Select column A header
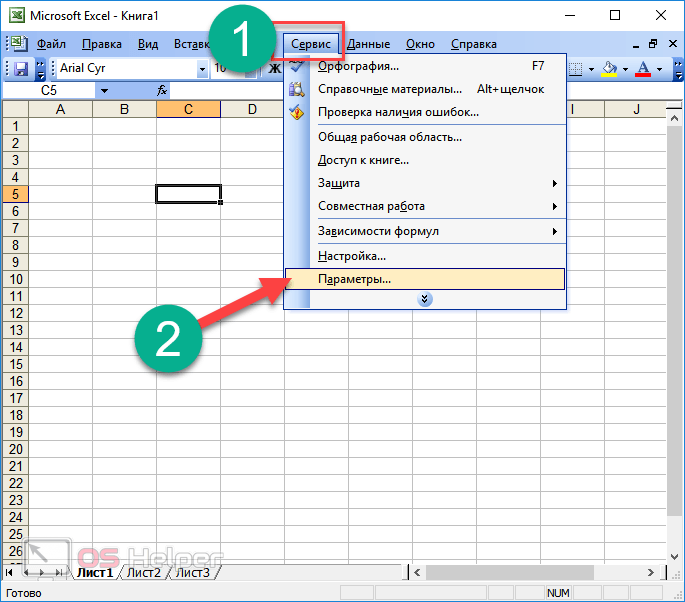 [61, 110]
